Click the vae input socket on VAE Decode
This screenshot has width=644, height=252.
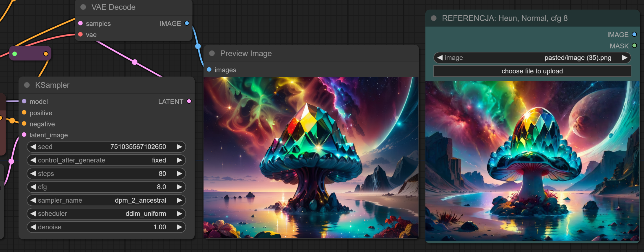(x=80, y=35)
